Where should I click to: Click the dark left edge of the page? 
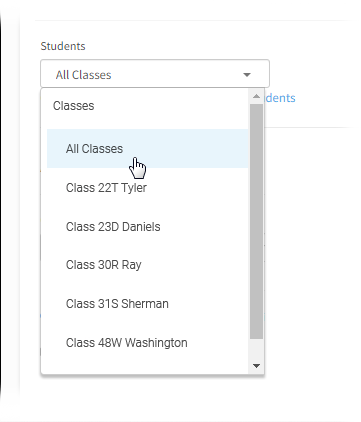[x=3, y=200]
